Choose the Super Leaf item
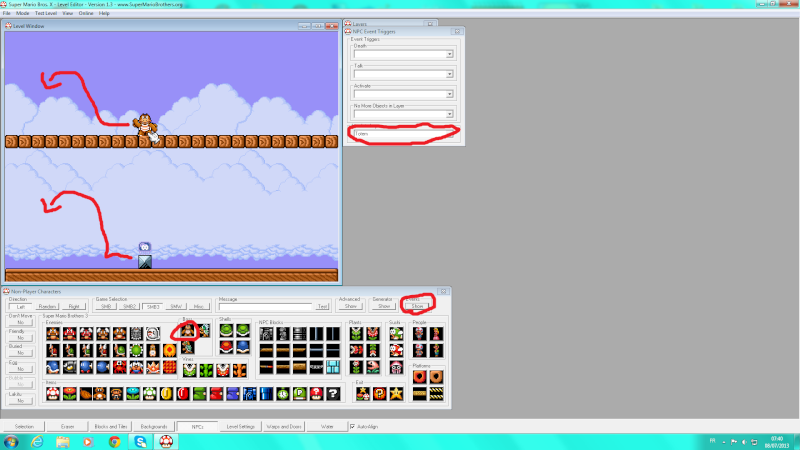 pos(85,393)
